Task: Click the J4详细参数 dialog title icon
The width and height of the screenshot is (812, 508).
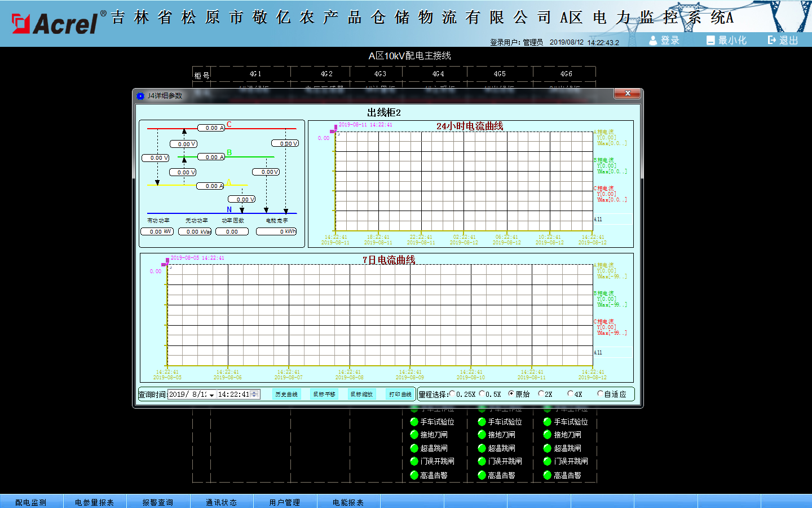Action: [x=140, y=96]
